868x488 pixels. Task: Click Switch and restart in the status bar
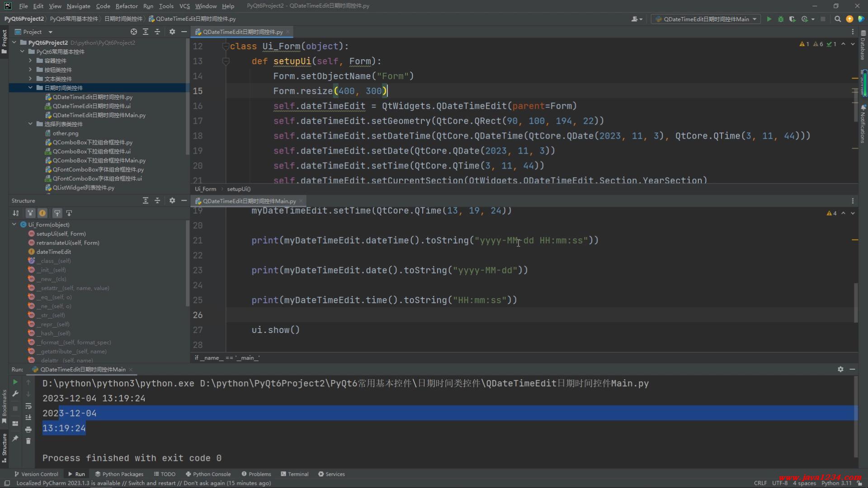point(152,483)
